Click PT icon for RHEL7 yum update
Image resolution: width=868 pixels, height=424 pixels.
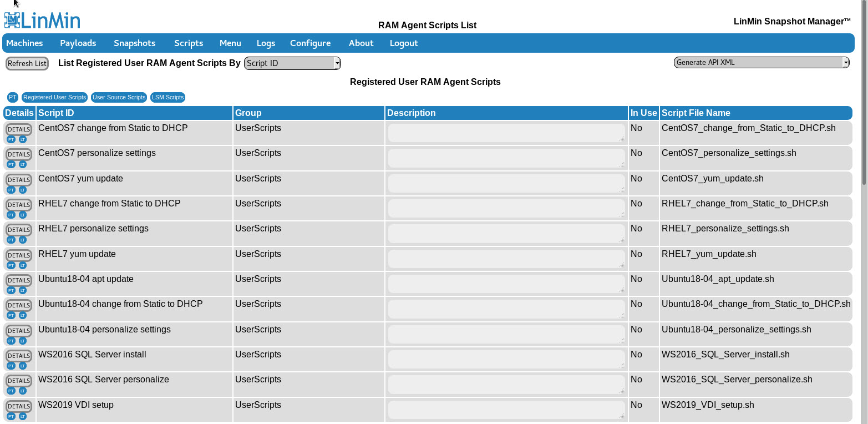tap(11, 265)
